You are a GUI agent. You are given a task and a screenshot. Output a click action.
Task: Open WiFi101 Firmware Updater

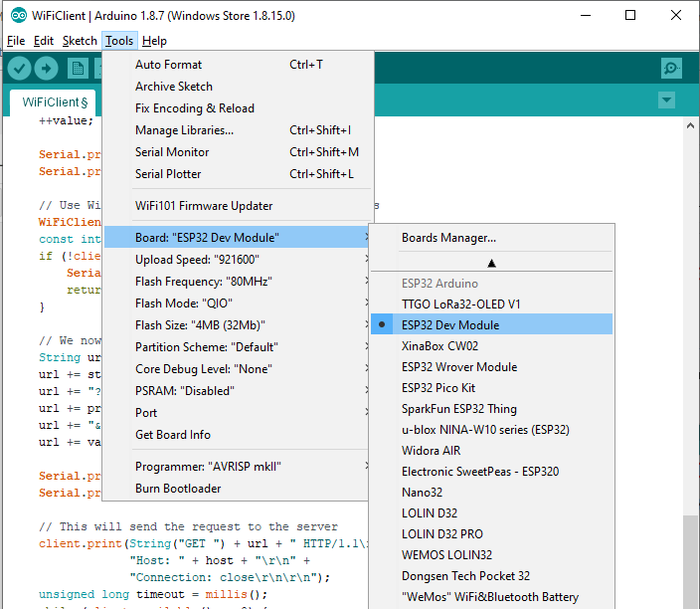point(238,206)
